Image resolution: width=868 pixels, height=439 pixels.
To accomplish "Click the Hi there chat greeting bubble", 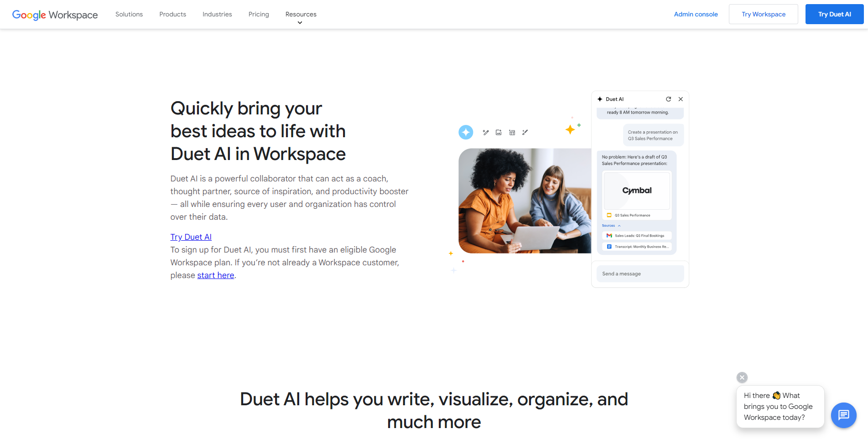I will (x=780, y=407).
